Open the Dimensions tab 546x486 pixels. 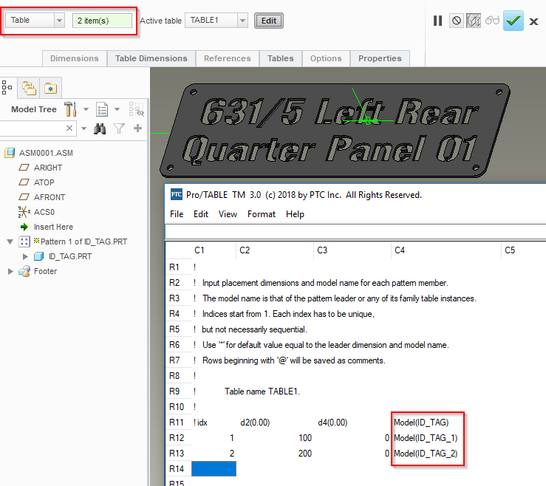[x=75, y=58]
